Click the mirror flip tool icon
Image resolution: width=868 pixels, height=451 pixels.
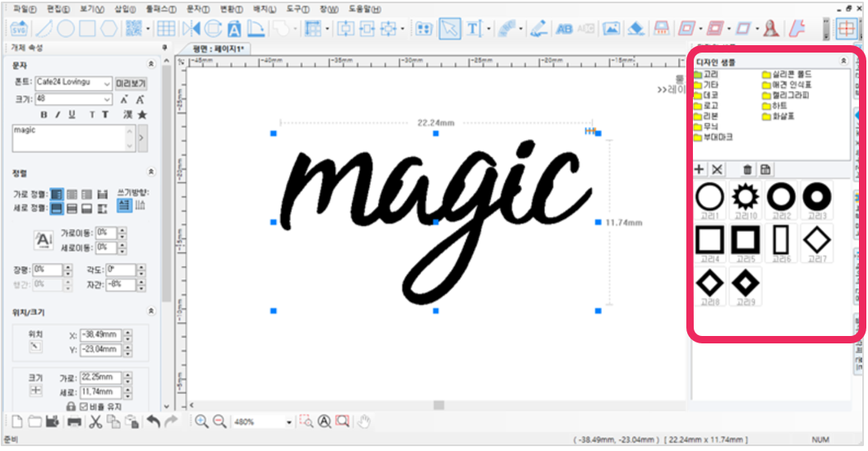point(191,28)
